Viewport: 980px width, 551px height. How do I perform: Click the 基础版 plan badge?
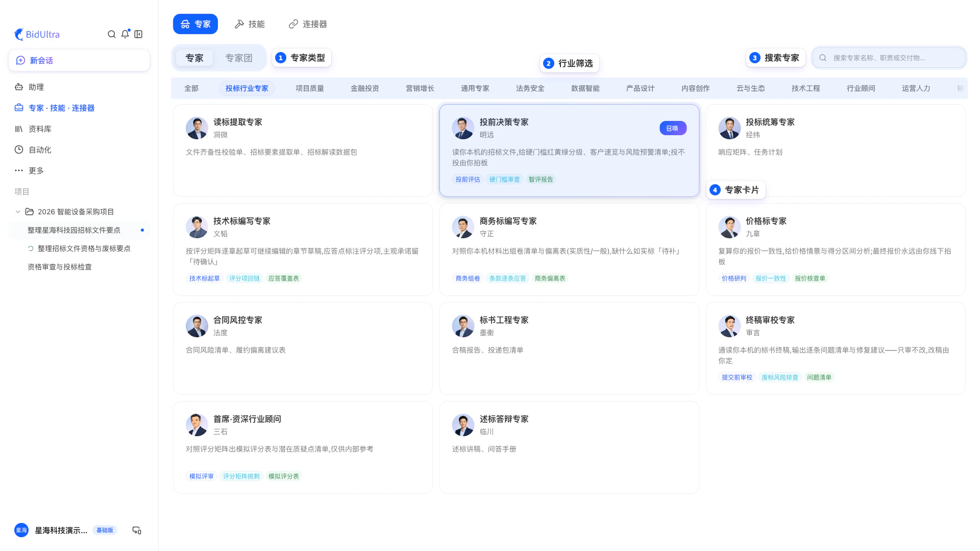[x=105, y=530]
